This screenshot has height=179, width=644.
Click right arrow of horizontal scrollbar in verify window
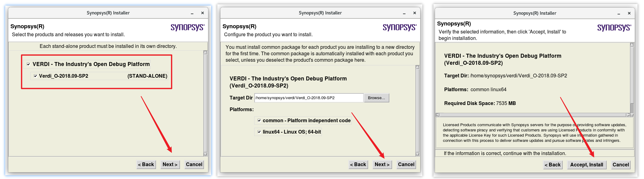coord(628,115)
